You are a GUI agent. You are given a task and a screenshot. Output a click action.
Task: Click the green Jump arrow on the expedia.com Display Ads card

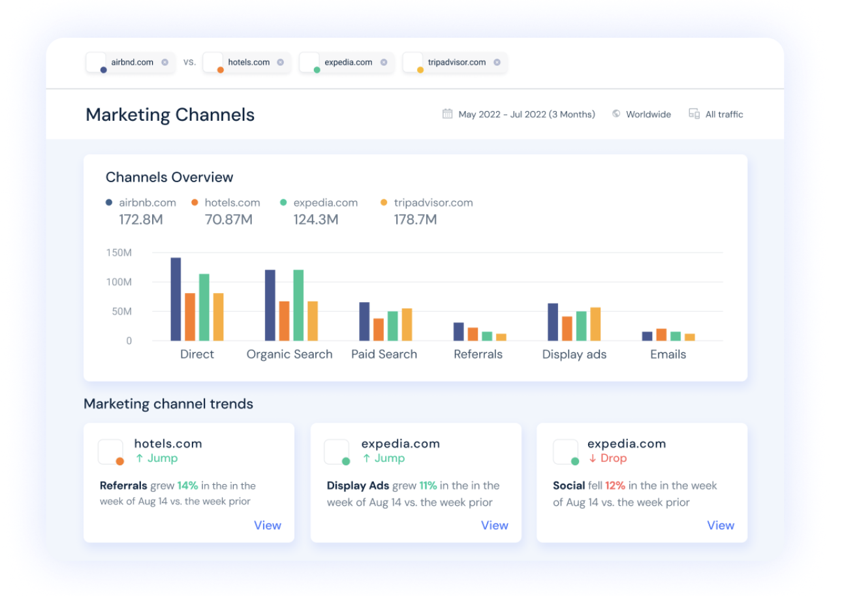(367, 458)
